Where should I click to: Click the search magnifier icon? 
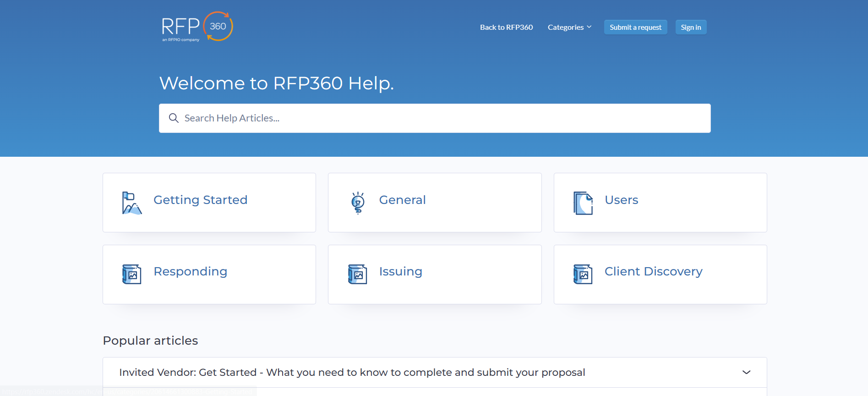[174, 118]
